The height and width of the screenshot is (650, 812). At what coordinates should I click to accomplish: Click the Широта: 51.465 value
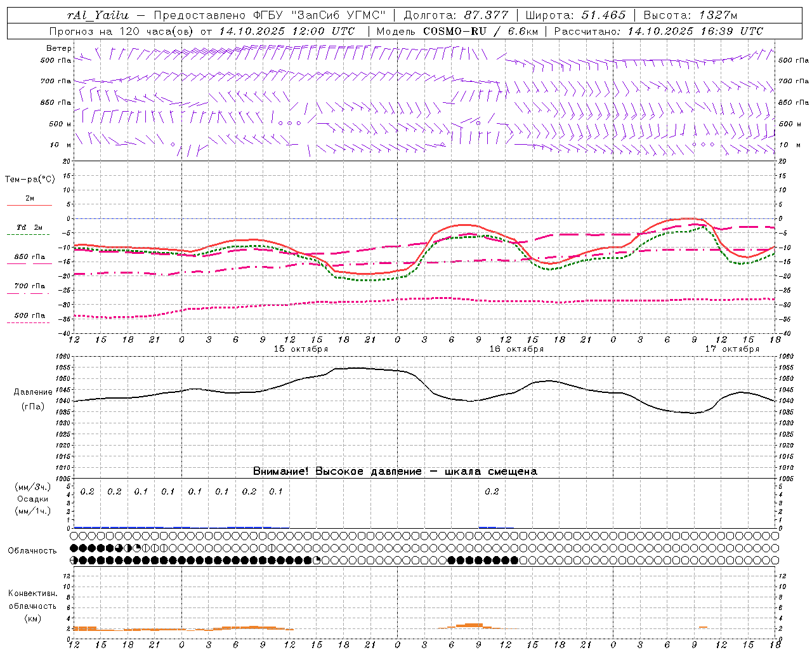[x=575, y=15]
